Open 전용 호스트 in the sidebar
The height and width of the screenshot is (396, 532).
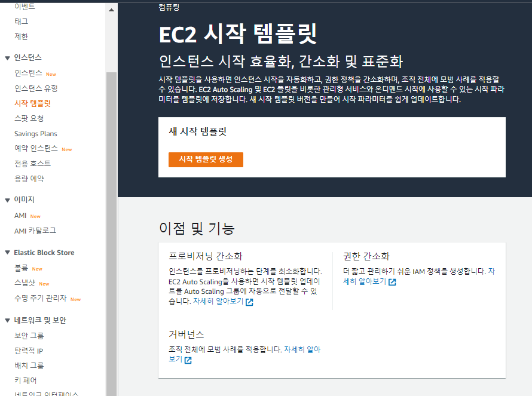pyautogui.click(x=32, y=164)
